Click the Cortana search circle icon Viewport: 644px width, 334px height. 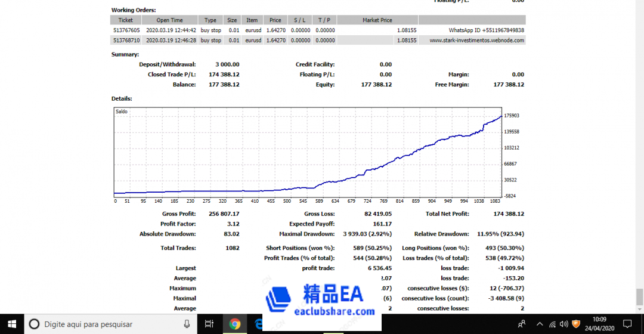(34, 324)
